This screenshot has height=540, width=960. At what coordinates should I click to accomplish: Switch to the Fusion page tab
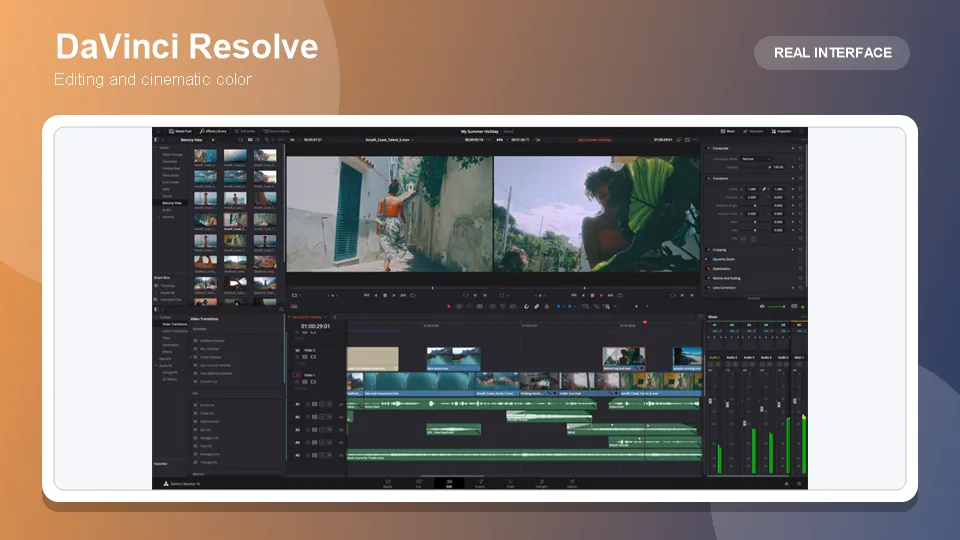coord(480,484)
